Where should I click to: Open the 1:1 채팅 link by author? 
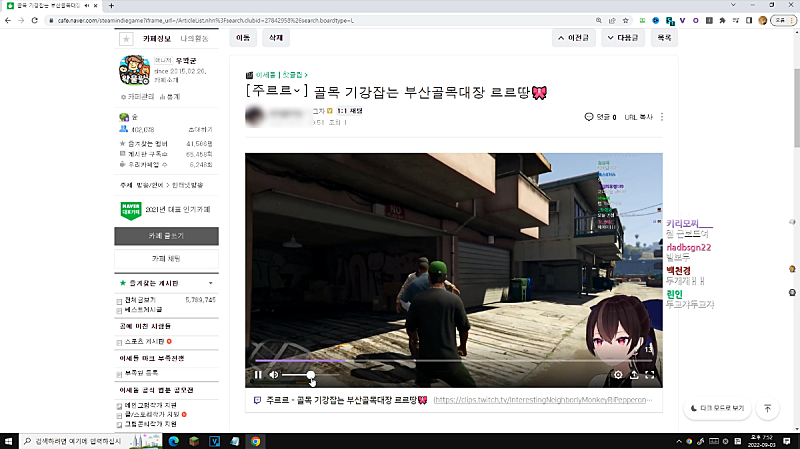pos(349,111)
